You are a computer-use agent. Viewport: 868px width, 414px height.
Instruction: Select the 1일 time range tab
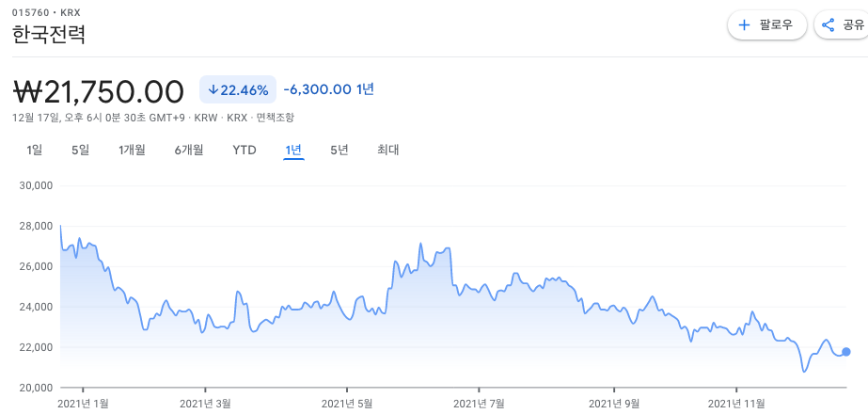(34, 150)
